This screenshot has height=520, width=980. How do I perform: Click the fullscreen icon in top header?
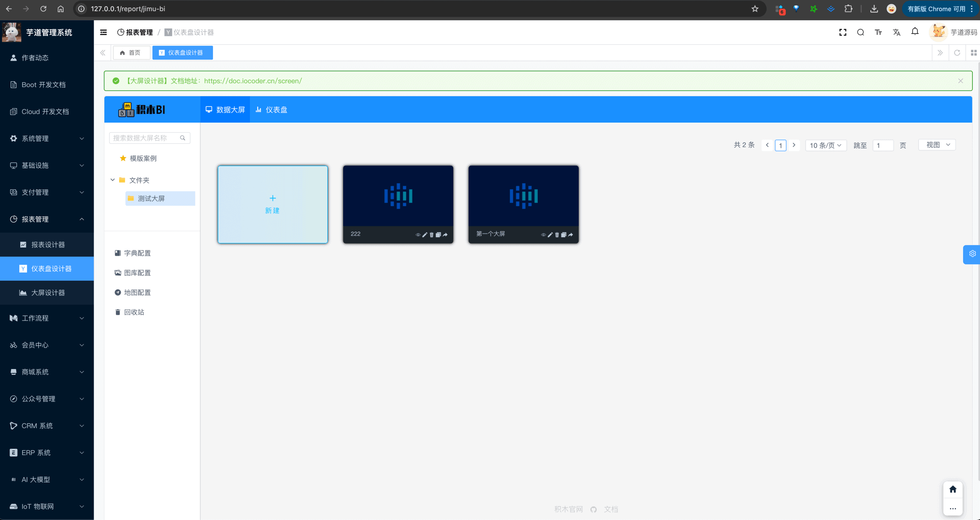tap(843, 32)
